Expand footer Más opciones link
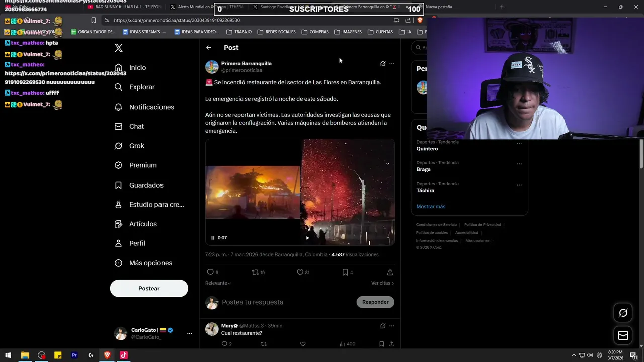Screen dimensions: 644x362 pyautogui.click(x=479, y=241)
